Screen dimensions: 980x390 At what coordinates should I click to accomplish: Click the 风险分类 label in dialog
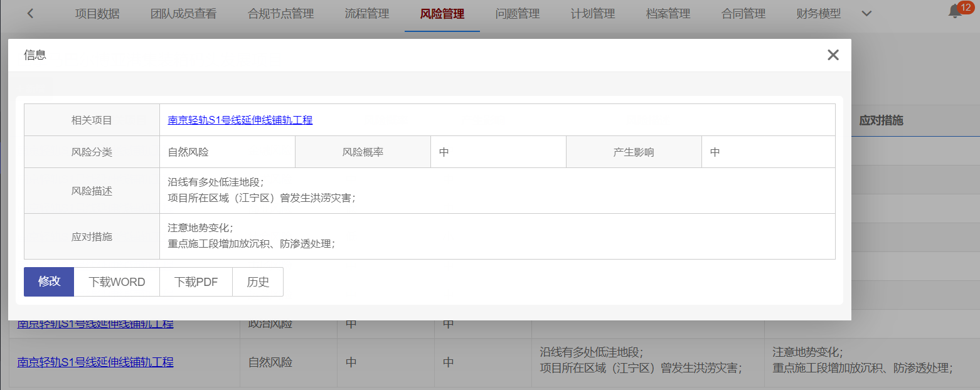point(92,152)
